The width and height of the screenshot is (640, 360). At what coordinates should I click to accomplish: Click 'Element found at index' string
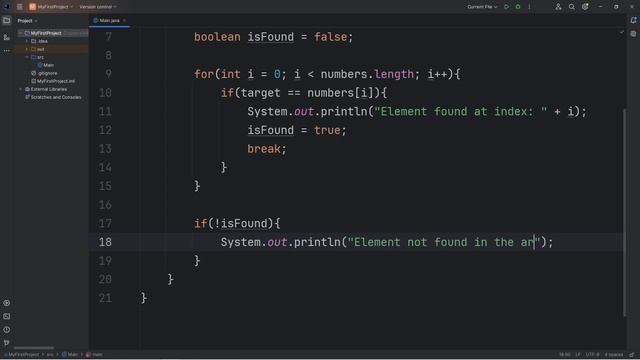click(457, 112)
